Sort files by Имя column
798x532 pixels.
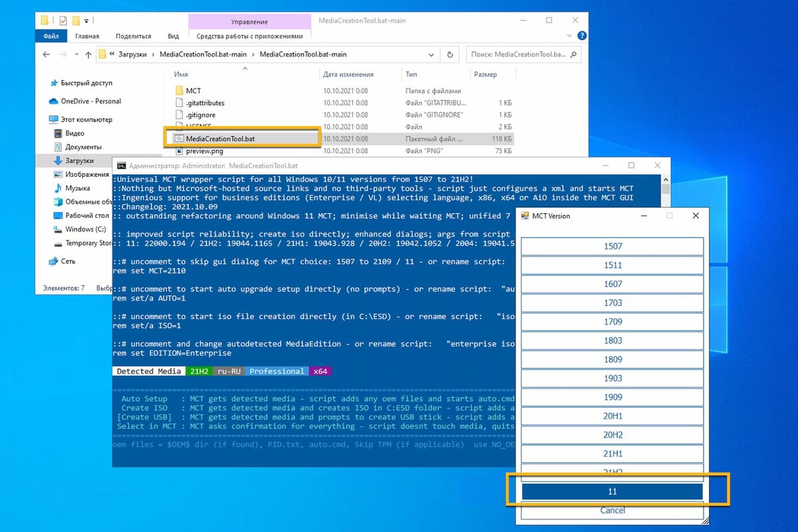[181, 74]
